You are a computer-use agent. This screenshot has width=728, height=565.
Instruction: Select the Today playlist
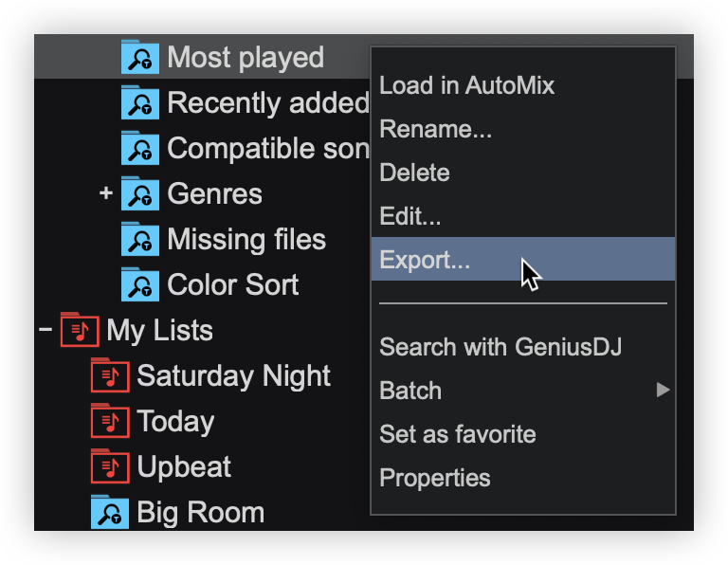[175, 422]
